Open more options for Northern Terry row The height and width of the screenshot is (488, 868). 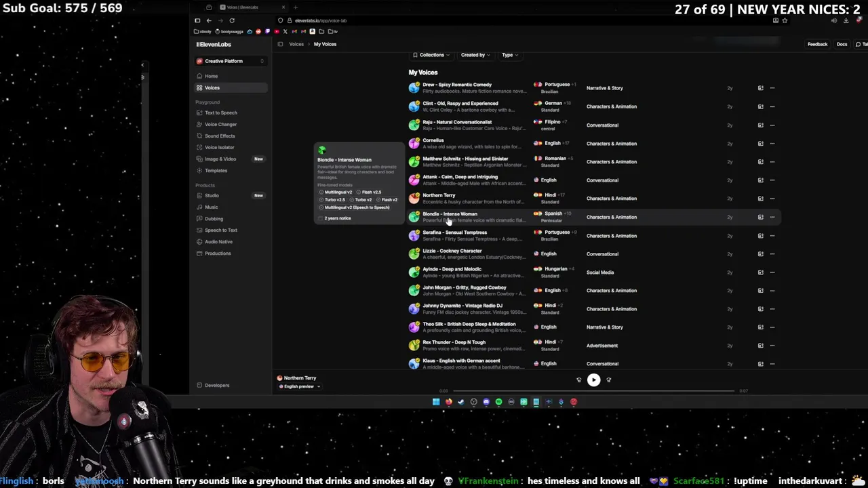coord(772,199)
